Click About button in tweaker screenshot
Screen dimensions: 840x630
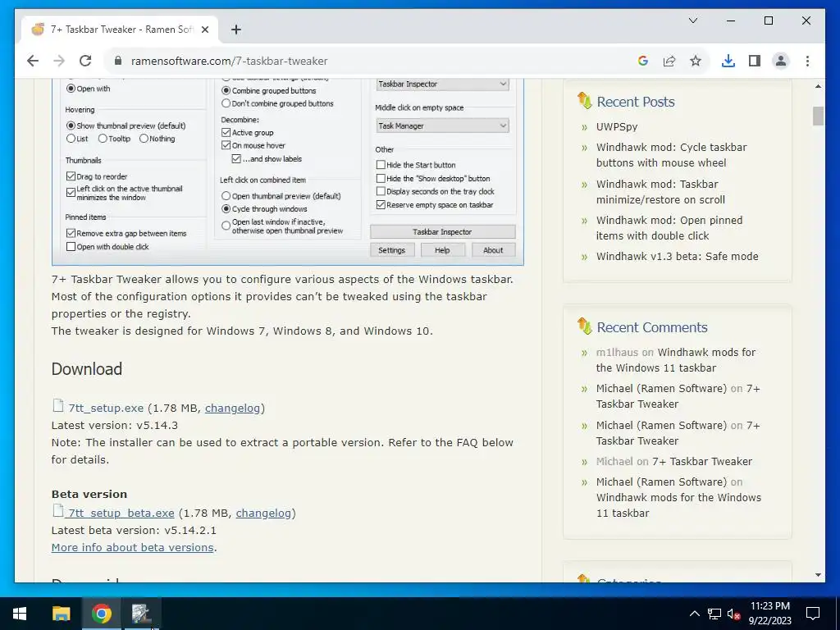click(493, 250)
